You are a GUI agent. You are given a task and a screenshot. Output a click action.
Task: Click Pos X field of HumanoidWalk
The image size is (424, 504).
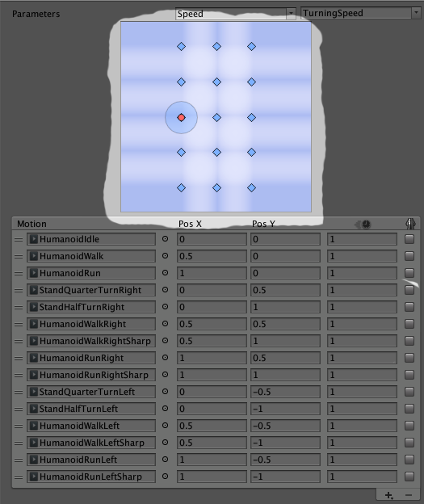[212, 256]
